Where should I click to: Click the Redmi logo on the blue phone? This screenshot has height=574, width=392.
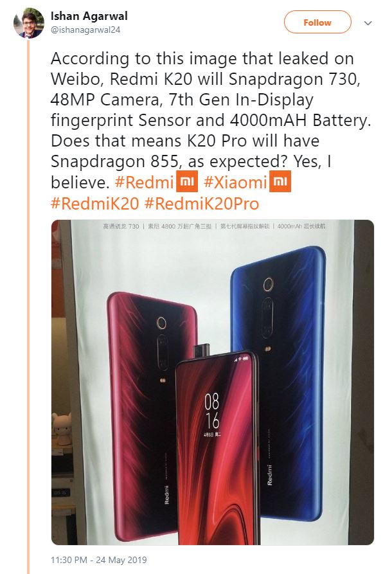click(x=270, y=475)
